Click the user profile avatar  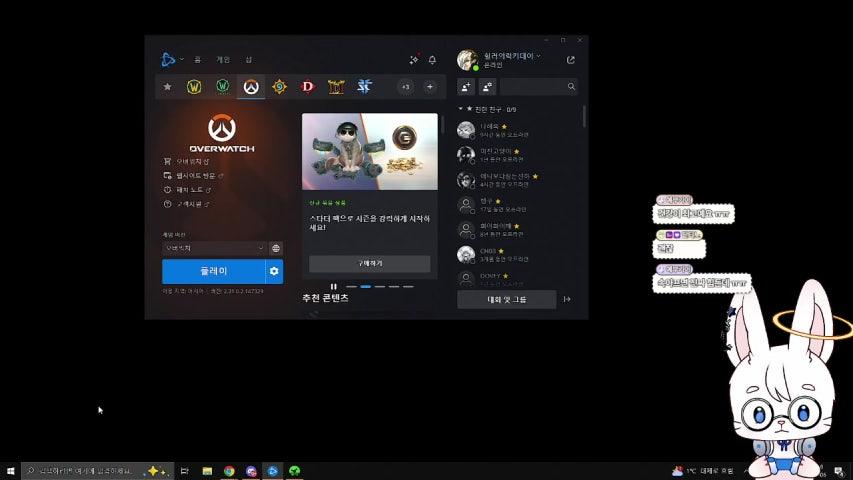click(x=467, y=60)
